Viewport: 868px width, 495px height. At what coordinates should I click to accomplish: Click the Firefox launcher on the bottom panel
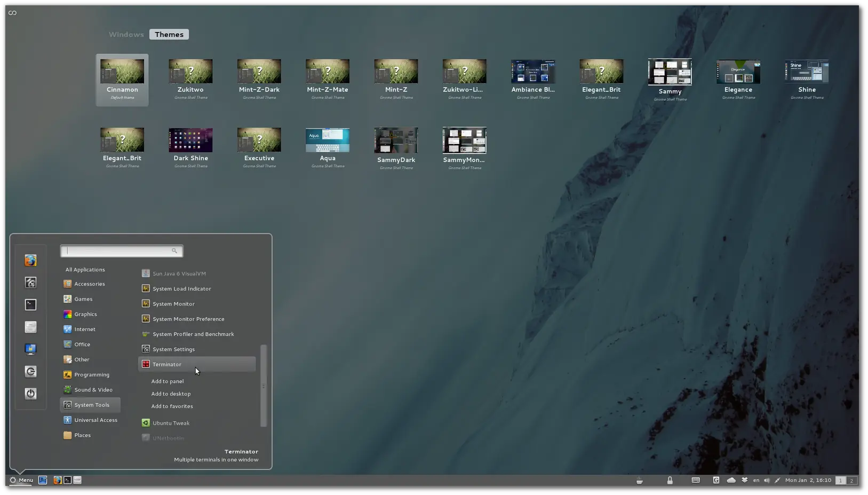point(57,480)
